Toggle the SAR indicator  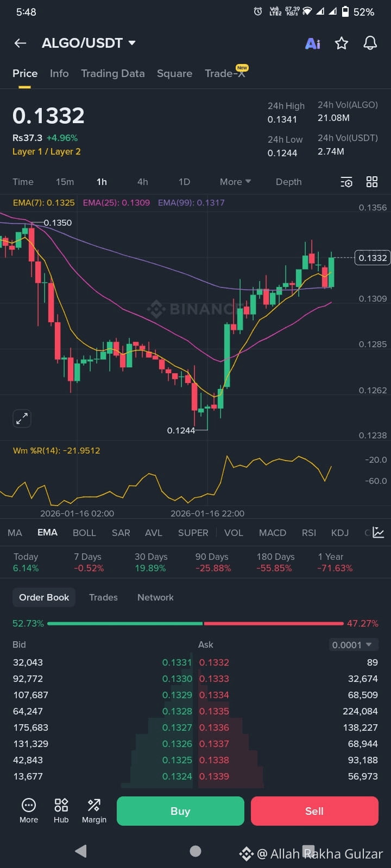click(121, 533)
